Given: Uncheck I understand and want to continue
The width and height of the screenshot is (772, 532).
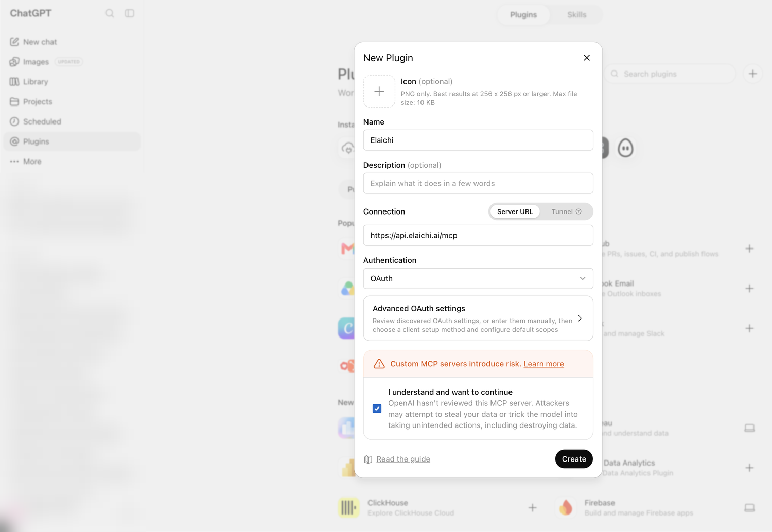Looking at the screenshot, I should tap(377, 409).
